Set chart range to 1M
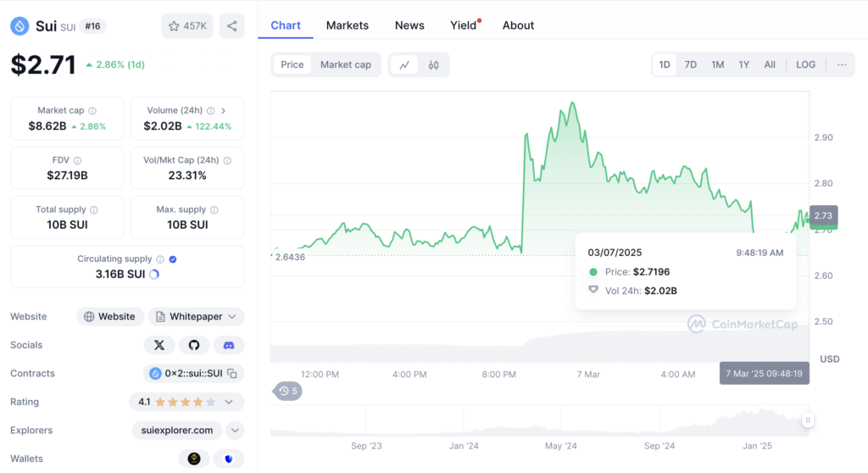868x473 pixels. pyautogui.click(x=717, y=64)
